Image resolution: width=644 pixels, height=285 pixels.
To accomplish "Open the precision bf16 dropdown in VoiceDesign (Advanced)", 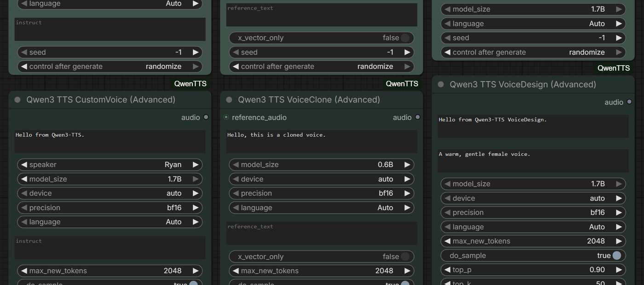I will point(533,212).
